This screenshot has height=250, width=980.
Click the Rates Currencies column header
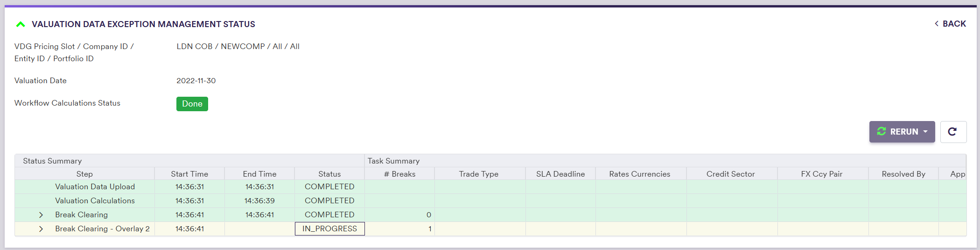[639, 174]
